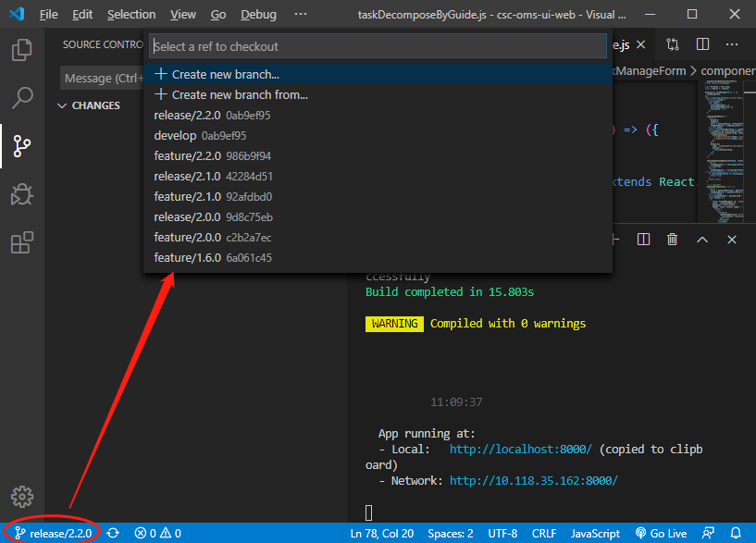Click the commit Message input box

(102, 78)
